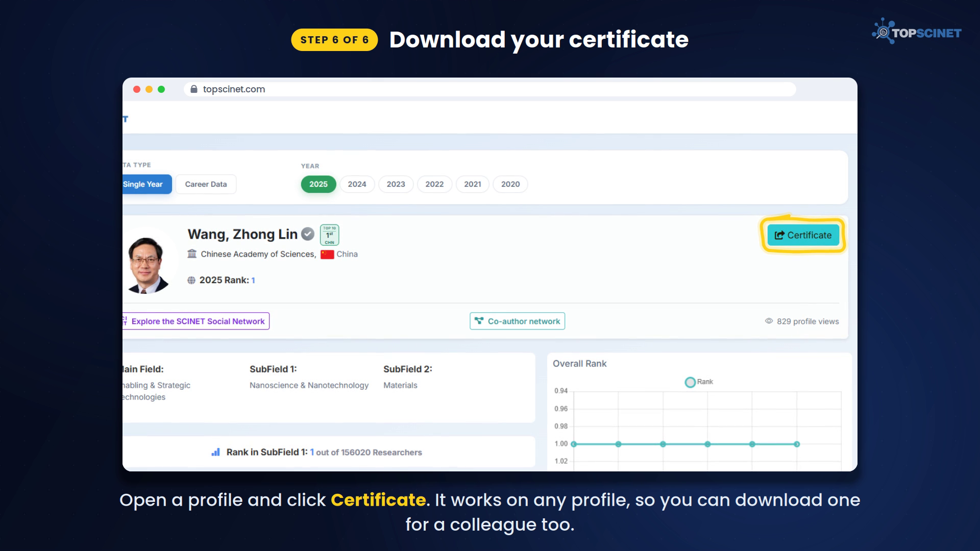This screenshot has height=551, width=980.
Task: Switch to year 2023
Action: 396,184
